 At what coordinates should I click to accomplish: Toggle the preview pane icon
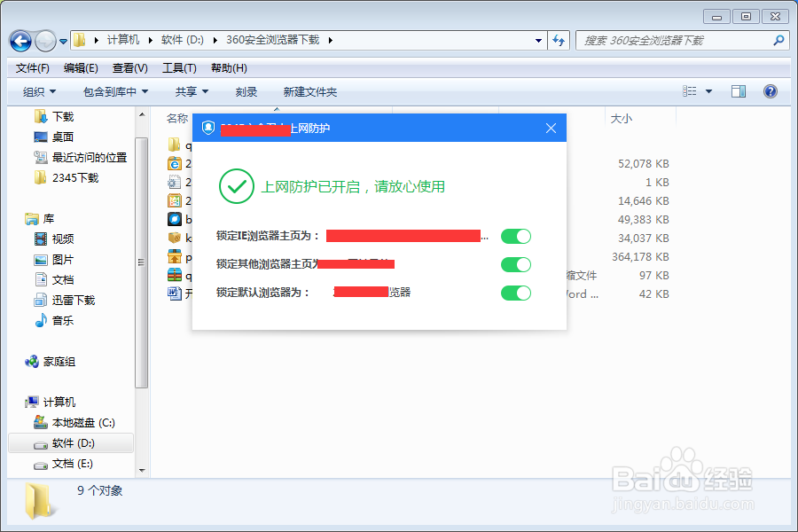739,91
